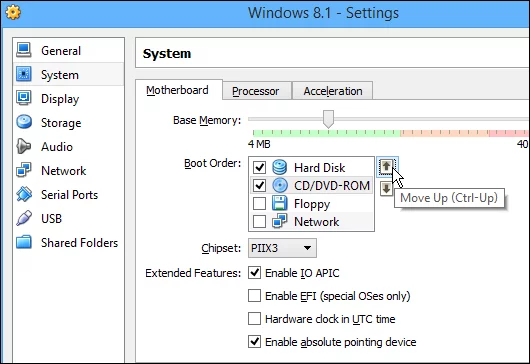
Task: Click the Hard Disk boot device icon
Action: pyautogui.click(x=280, y=167)
